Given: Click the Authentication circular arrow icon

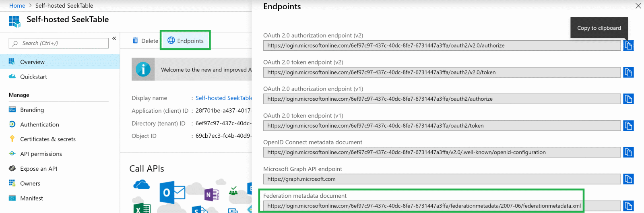Looking at the screenshot, I should tap(12, 124).
